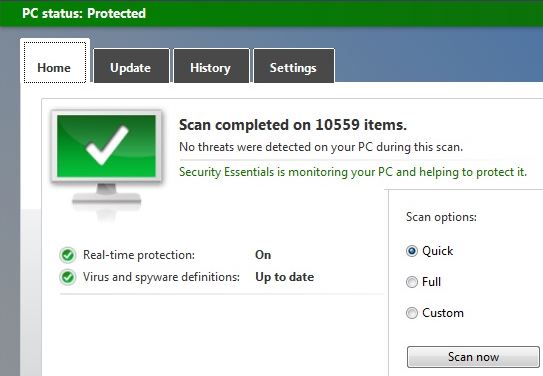Click the Scan options label

(441, 217)
